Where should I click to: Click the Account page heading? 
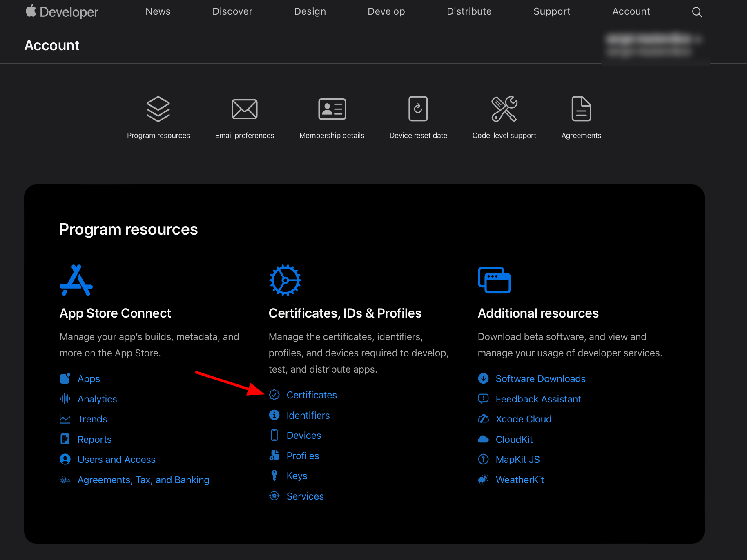(52, 45)
